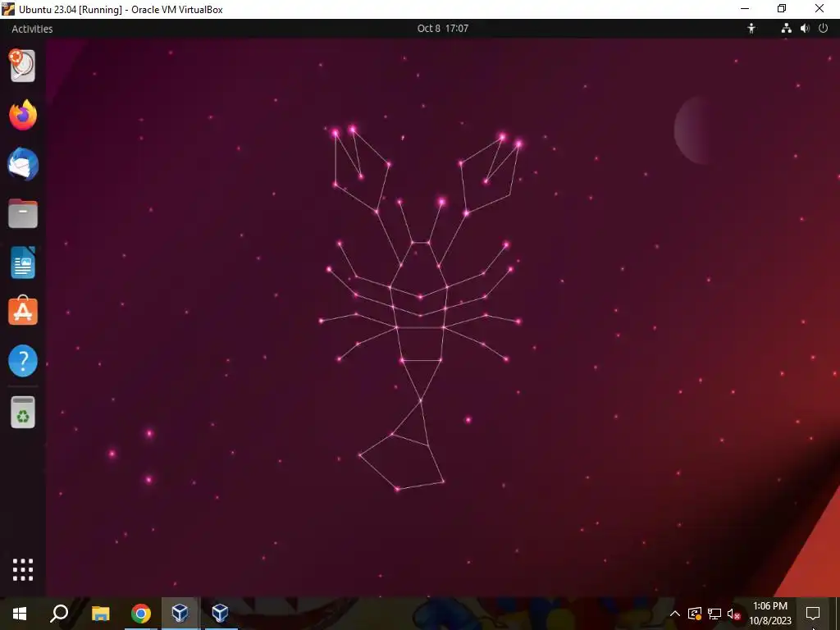
Task: Open the Windows notification center icon
Action: point(813,614)
